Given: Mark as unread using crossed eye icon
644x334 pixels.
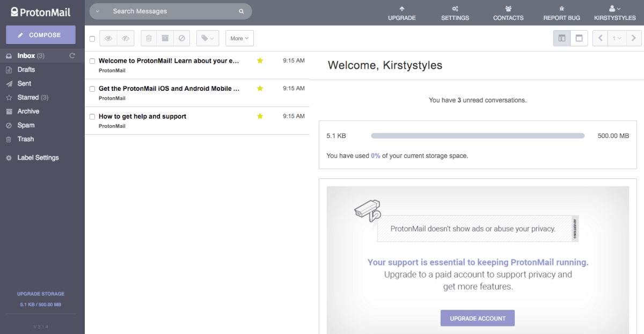Looking at the screenshot, I should pyautogui.click(x=126, y=38).
